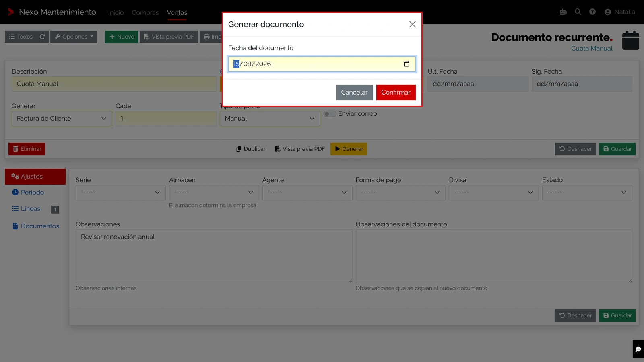Image resolution: width=644 pixels, height=362 pixels.
Task: Toggle the Enviar correo switch
Action: pyautogui.click(x=330, y=114)
